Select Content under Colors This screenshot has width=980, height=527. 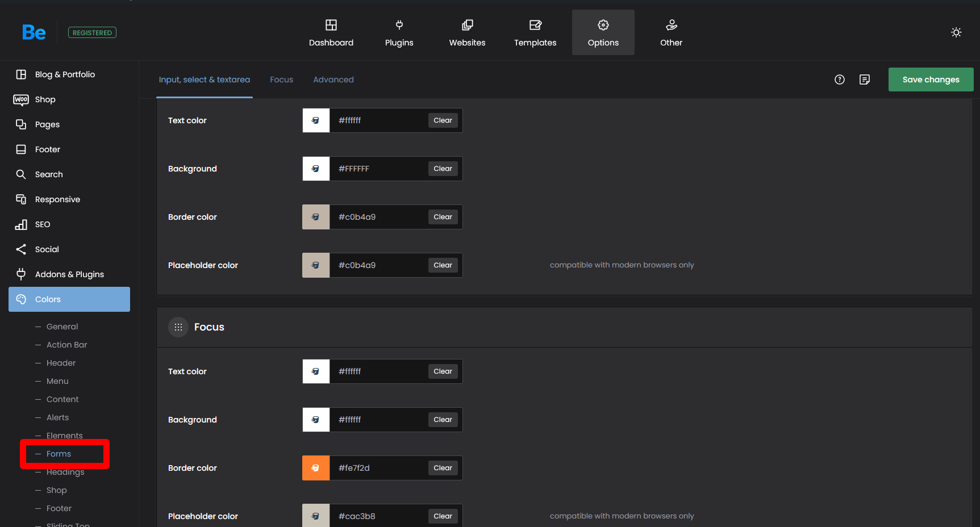tap(62, 399)
